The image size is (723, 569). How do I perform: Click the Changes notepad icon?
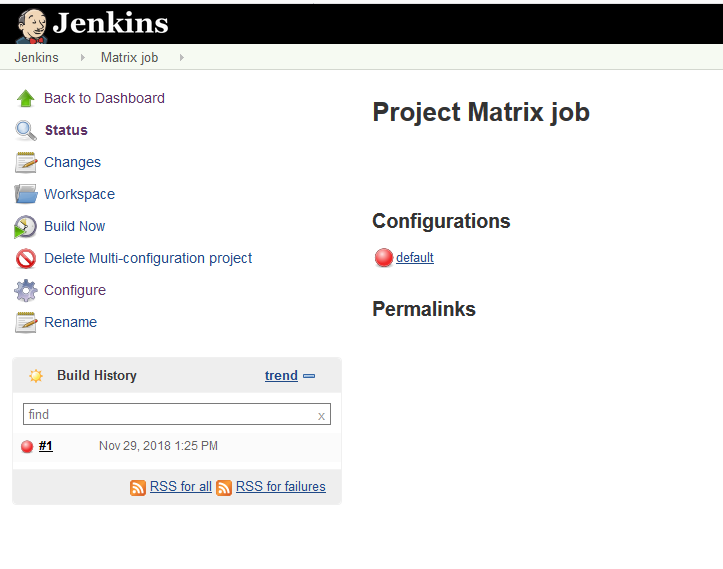(26, 162)
